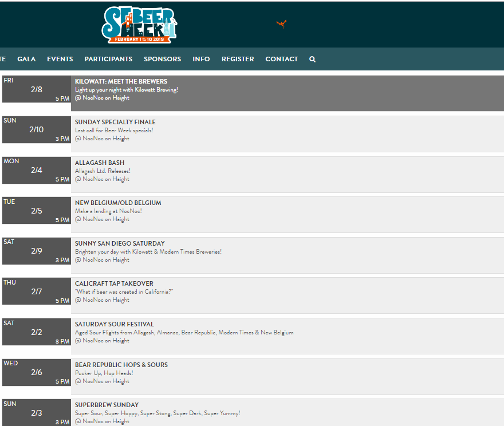Open the Allagash Bash event listing
The width and height of the screenshot is (504, 426).
(100, 163)
